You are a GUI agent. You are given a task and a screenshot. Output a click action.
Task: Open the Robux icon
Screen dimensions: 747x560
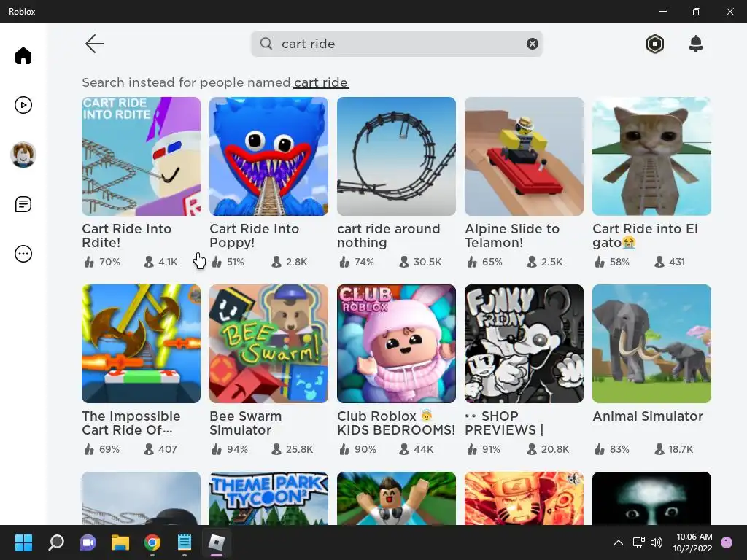point(655,44)
